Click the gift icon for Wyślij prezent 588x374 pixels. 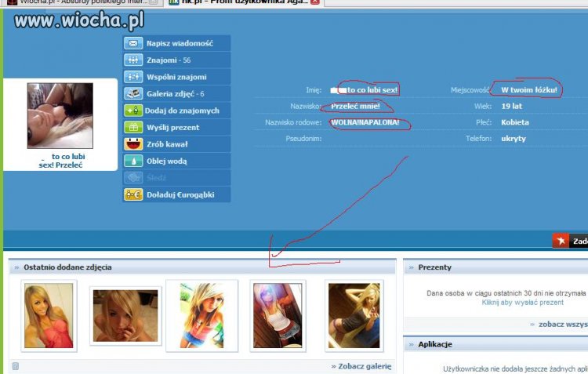click(x=133, y=127)
